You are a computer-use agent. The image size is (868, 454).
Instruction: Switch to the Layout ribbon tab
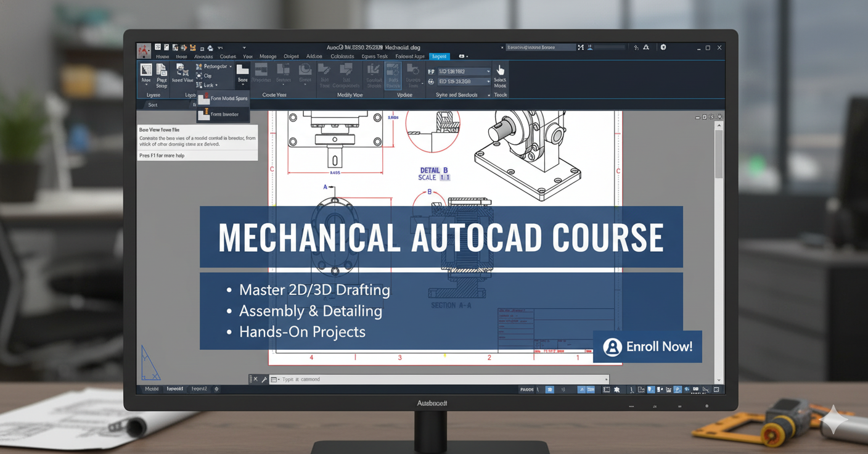[x=439, y=56]
